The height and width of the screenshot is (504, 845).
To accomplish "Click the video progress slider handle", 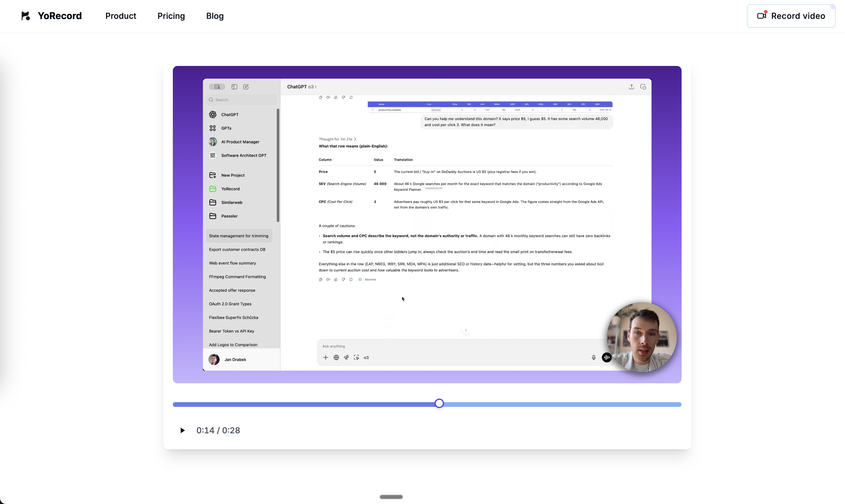I will (x=439, y=404).
